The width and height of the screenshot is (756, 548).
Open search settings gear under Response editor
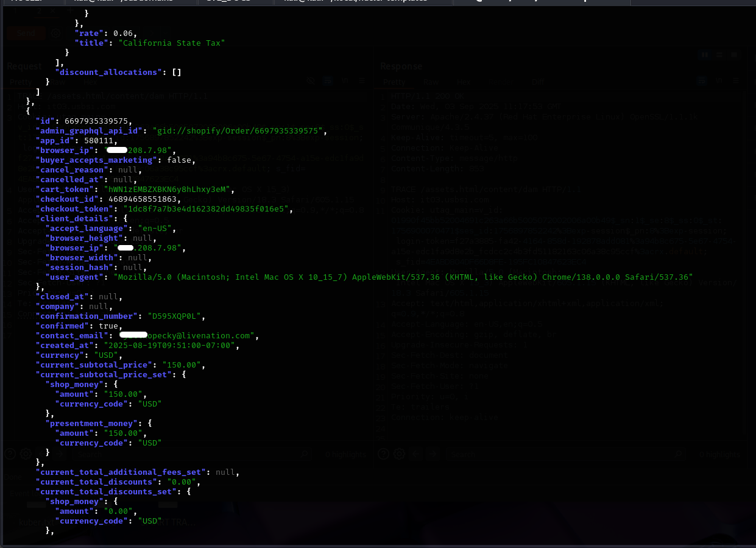(399, 454)
